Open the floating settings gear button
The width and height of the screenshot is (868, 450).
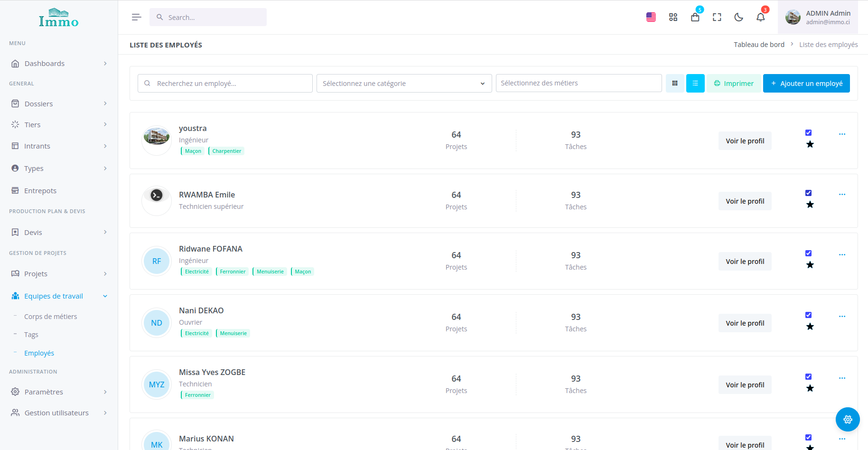point(848,420)
